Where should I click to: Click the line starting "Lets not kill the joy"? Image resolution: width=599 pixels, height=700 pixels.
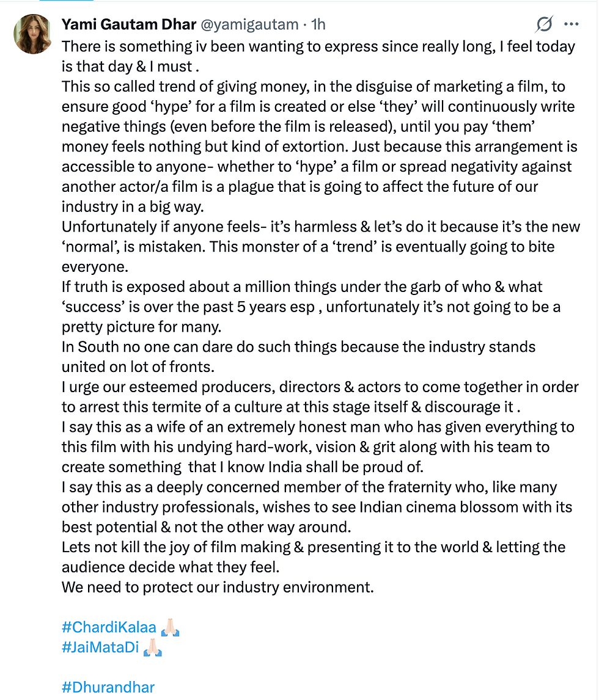tap(313, 547)
